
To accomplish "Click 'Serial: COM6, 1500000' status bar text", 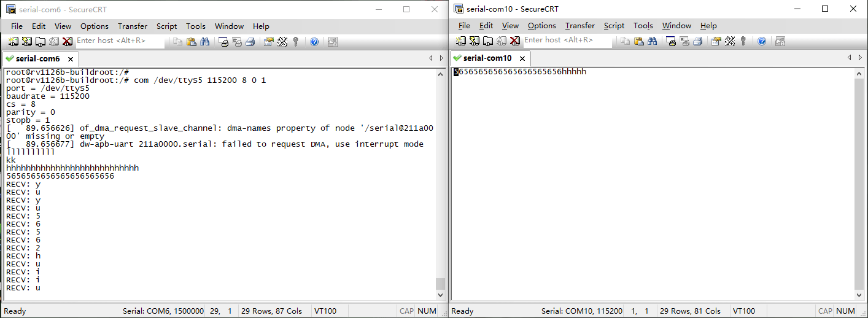I will pyautogui.click(x=163, y=311).
